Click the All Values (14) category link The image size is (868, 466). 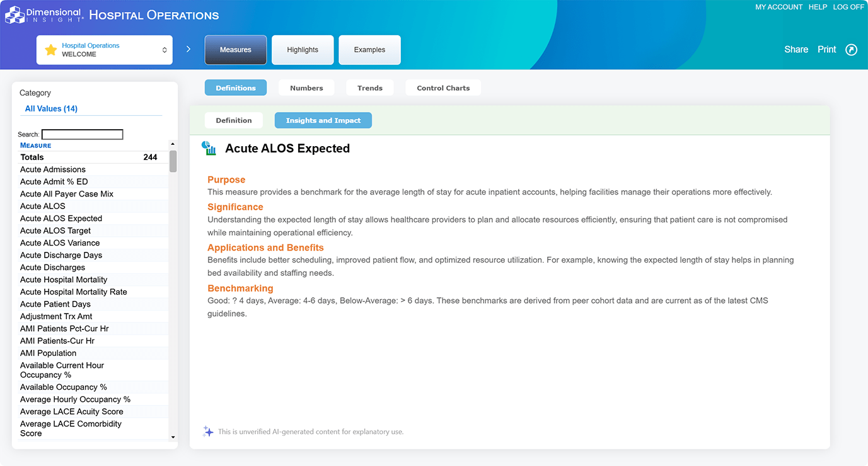[51, 109]
